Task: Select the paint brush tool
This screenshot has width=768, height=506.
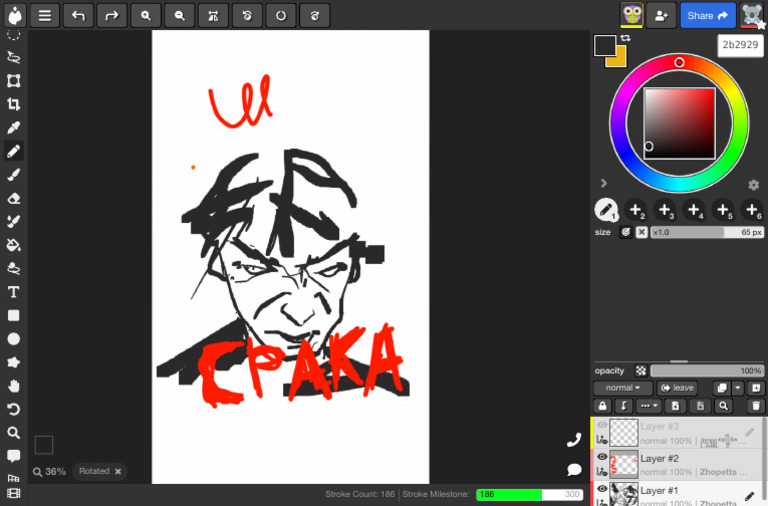Action: pos(14,174)
